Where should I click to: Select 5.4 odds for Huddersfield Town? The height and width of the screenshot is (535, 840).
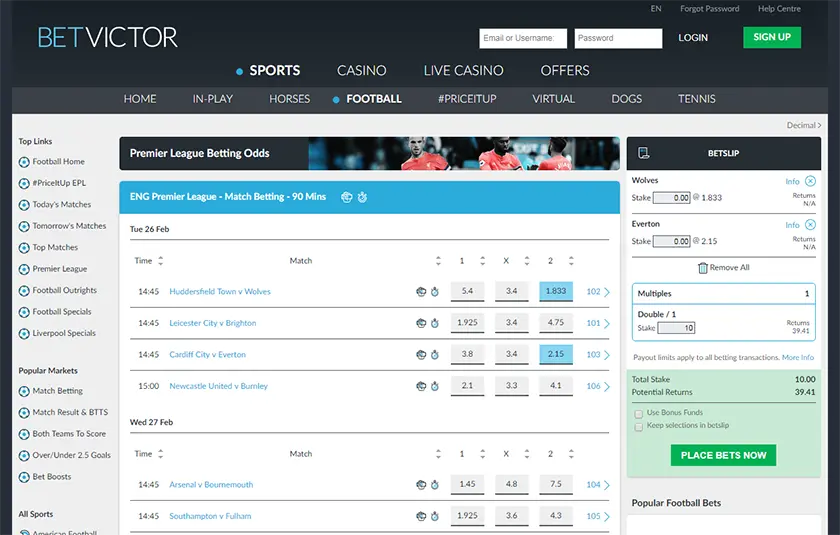pos(467,291)
